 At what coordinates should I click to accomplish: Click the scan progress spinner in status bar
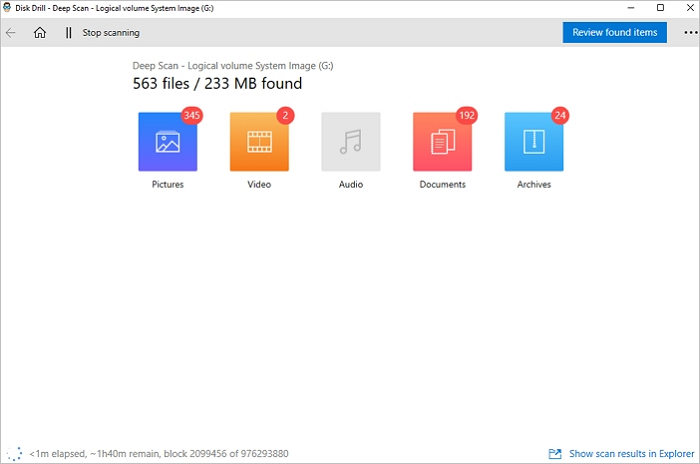coord(15,453)
